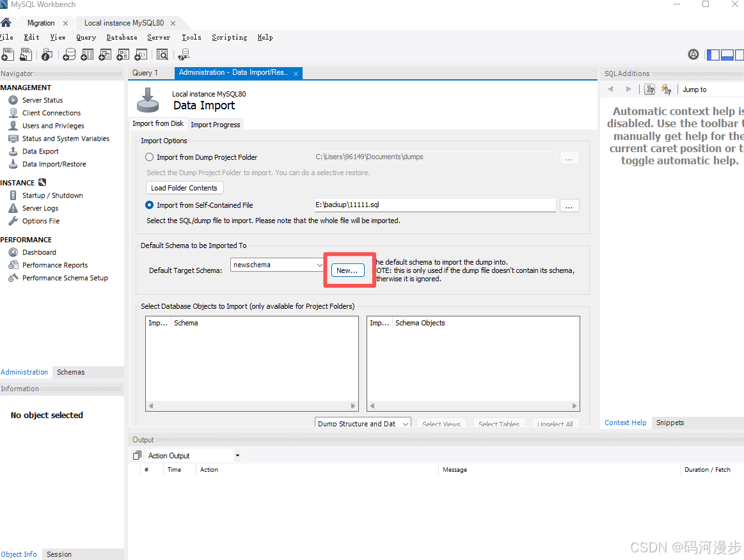Click the INSTANCE section icon
This screenshot has height=560, width=744.
42,182
